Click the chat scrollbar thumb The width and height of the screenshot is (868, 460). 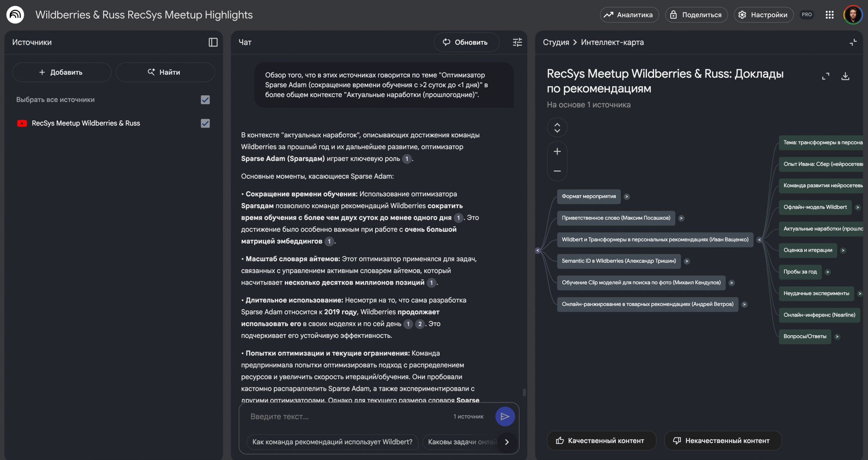(524, 392)
